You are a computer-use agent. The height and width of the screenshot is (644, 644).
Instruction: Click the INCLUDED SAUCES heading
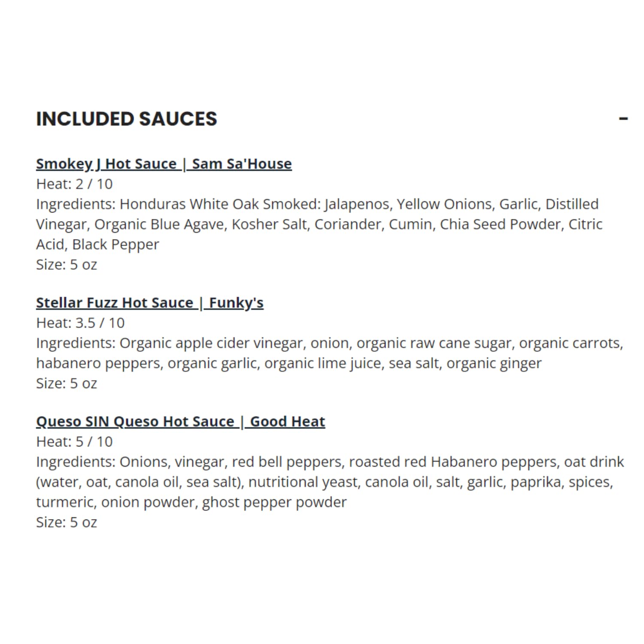point(127,119)
